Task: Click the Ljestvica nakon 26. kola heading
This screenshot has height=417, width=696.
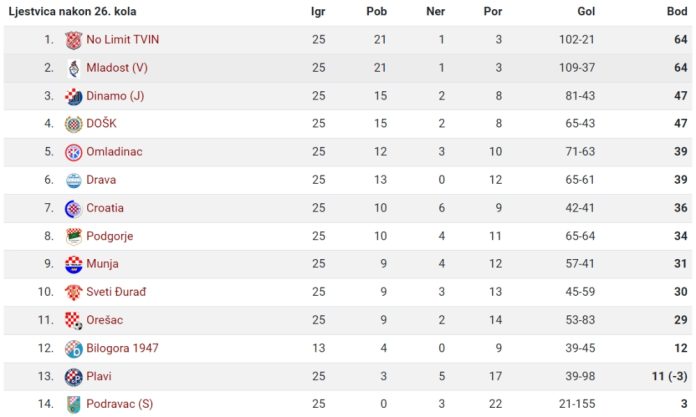Action: point(72,12)
